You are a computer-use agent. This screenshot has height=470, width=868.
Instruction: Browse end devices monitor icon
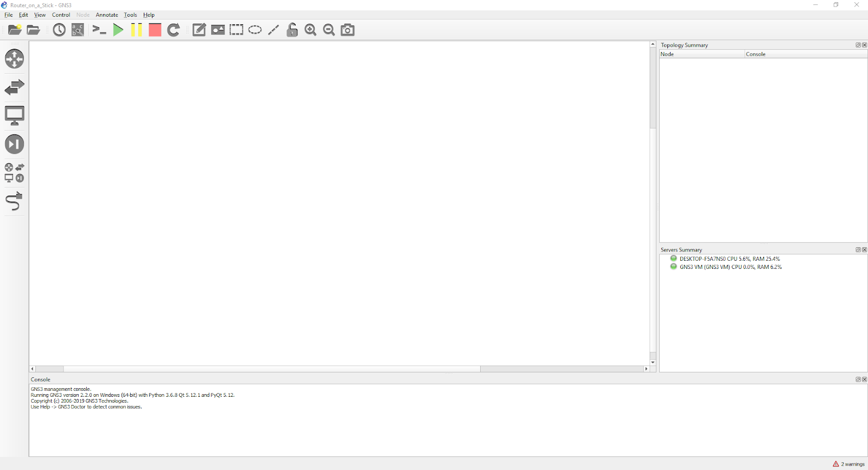click(x=15, y=115)
